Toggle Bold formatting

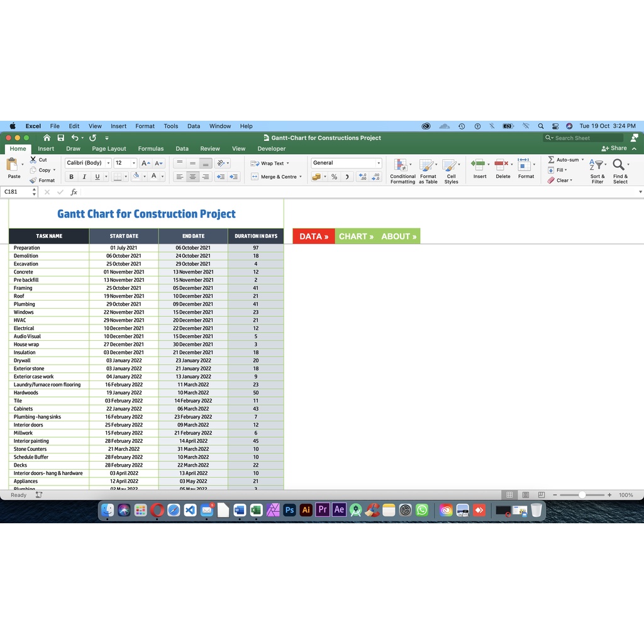coord(72,177)
